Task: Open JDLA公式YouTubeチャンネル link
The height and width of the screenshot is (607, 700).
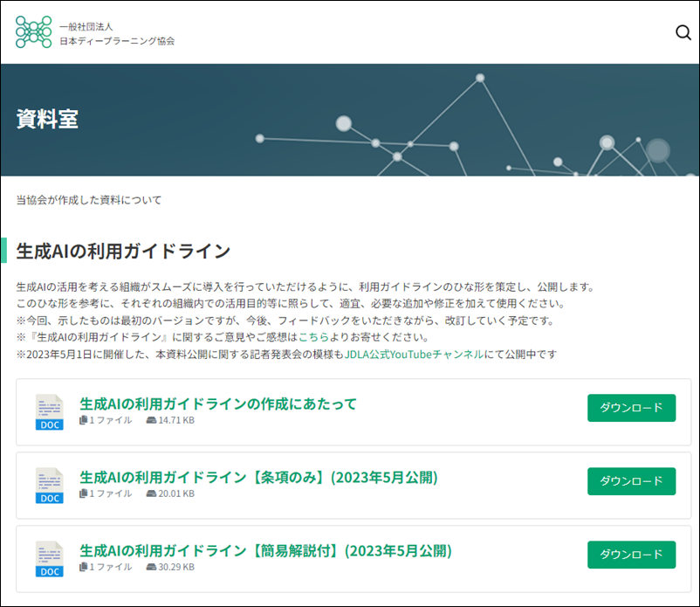Action: 414,355
